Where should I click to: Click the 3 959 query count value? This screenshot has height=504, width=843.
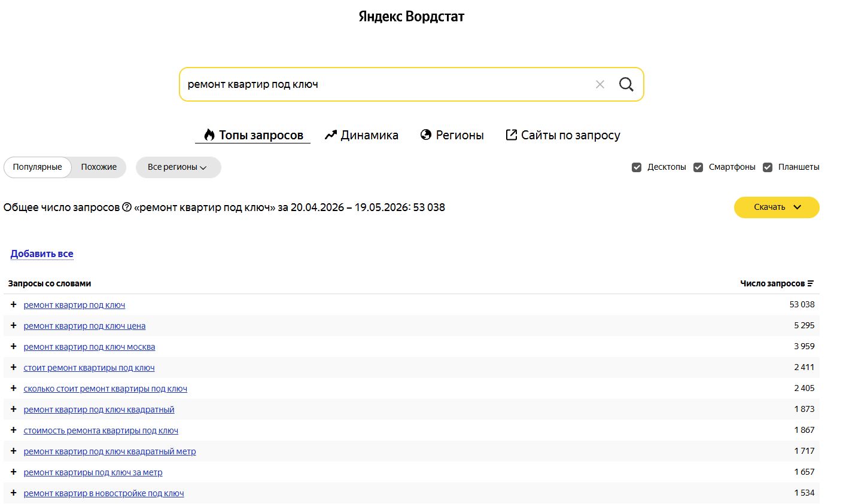[x=804, y=346]
